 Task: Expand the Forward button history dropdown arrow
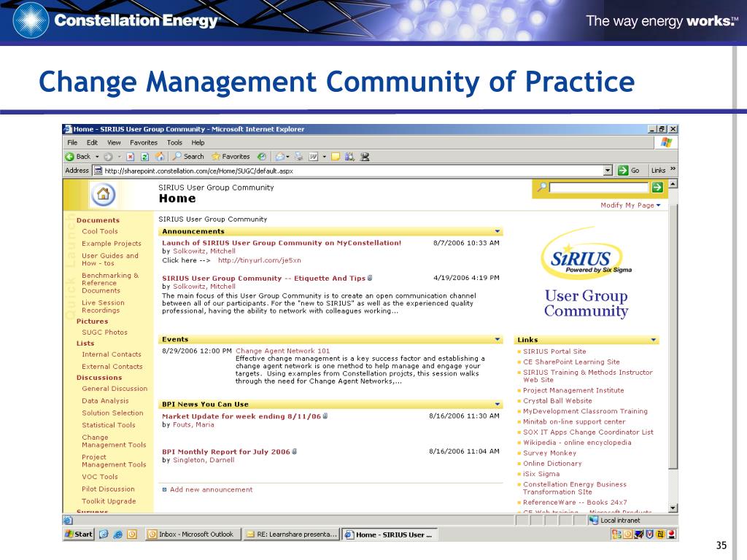119,157
